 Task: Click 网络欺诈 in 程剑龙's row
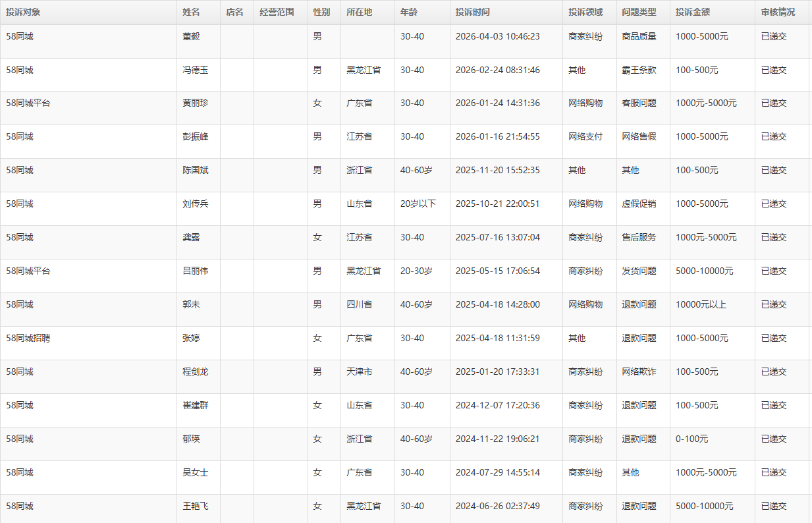click(639, 372)
